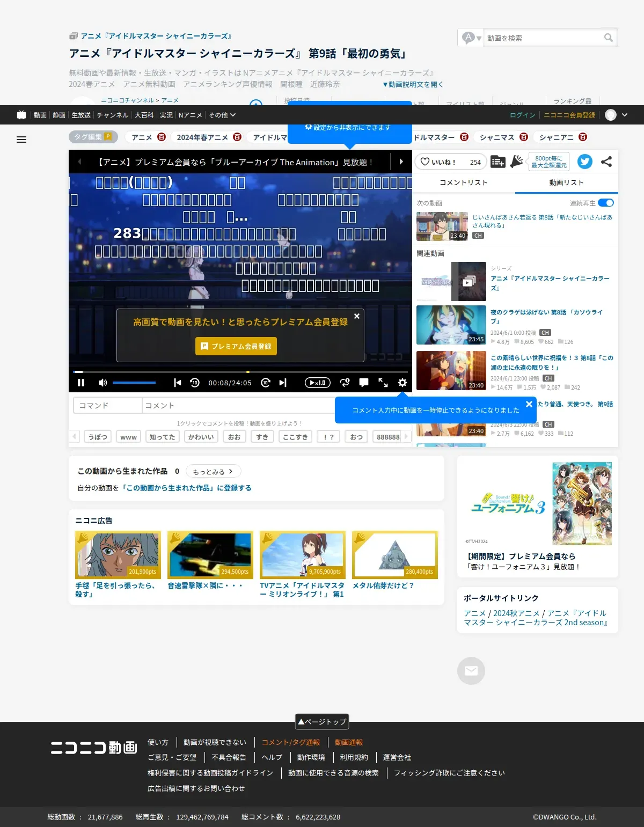Focus the 動画を検索 search field

click(543, 38)
